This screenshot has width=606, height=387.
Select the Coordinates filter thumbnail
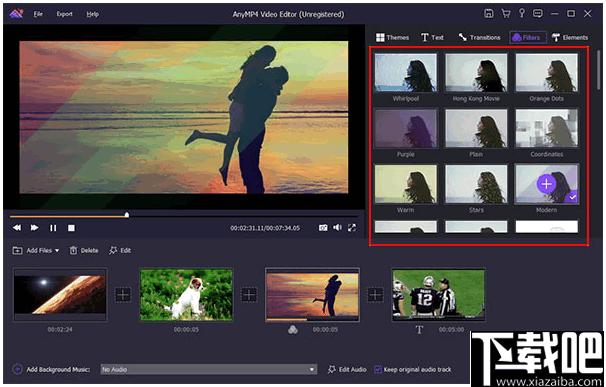[546, 128]
